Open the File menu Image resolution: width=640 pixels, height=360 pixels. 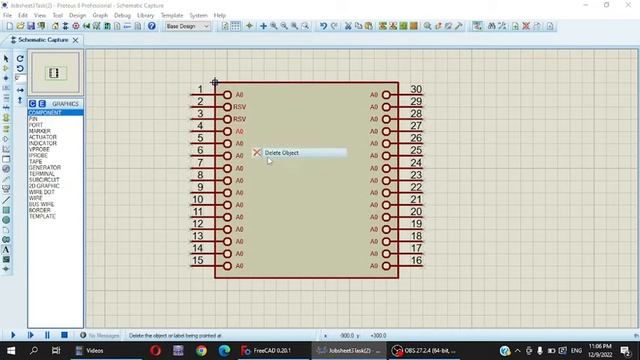click(x=7, y=16)
